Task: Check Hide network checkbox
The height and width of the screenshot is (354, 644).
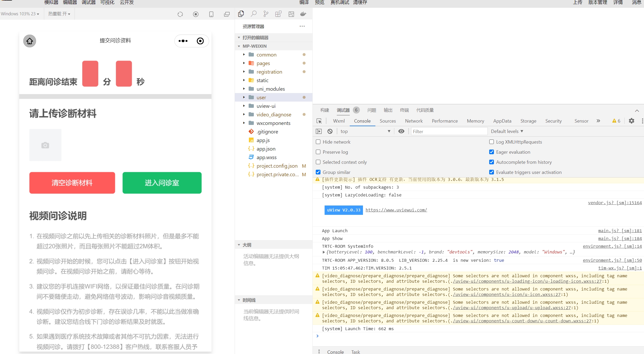Action: click(x=318, y=142)
